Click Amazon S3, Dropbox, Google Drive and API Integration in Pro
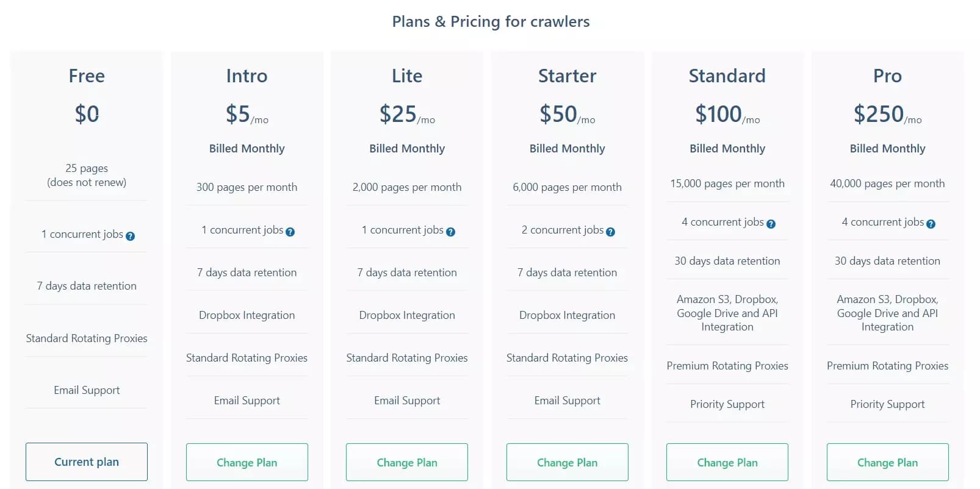Image resolution: width=980 pixels, height=489 pixels. point(887,313)
